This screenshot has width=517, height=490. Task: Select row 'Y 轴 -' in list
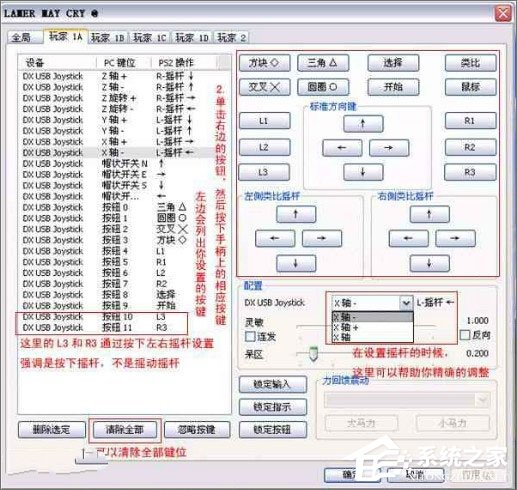tap(124, 131)
